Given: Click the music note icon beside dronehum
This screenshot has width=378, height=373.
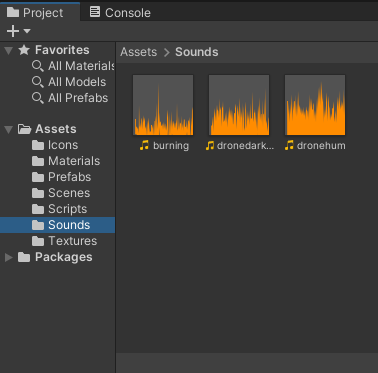Looking at the screenshot, I should [289, 145].
